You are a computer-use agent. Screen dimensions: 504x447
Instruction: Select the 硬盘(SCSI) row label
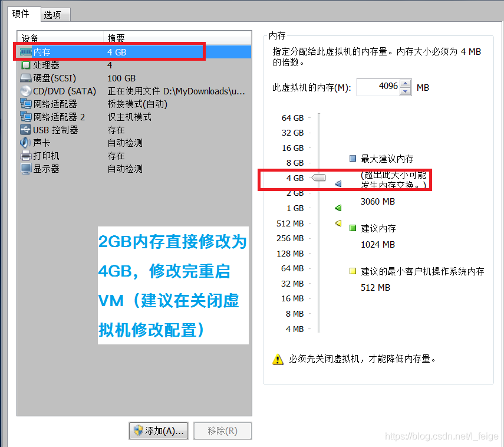[55, 78]
